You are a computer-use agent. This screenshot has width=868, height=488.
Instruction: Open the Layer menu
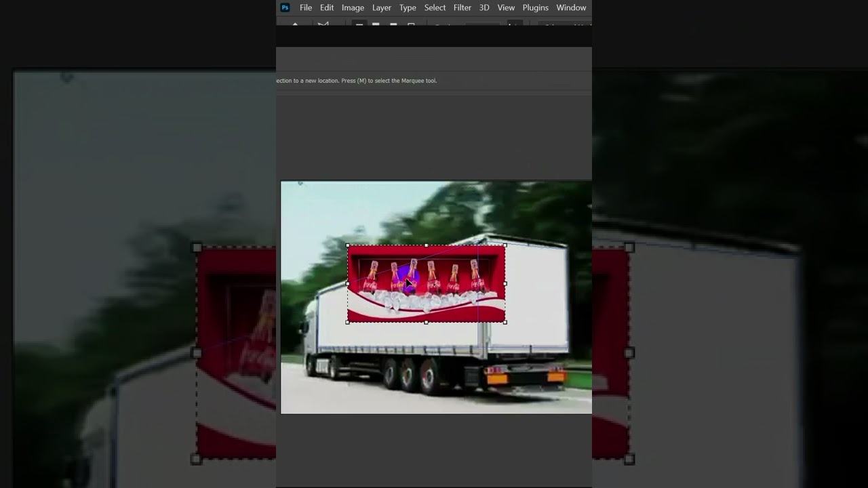(382, 7)
